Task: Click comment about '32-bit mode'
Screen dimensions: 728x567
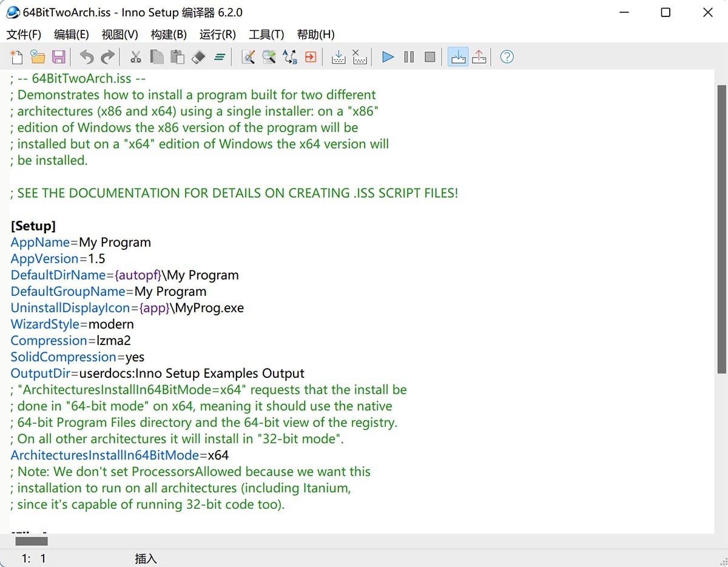Action: coord(177,439)
